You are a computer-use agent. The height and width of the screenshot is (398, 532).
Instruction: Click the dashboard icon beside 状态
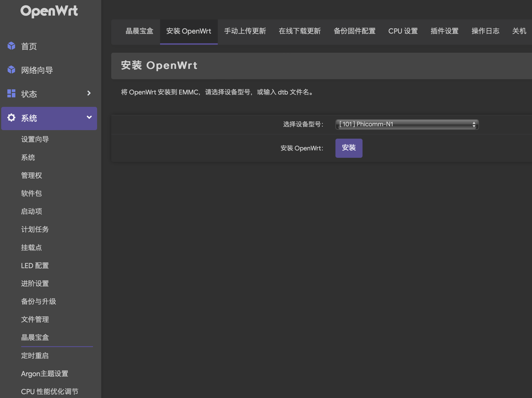pyautogui.click(x=11, y=94)
